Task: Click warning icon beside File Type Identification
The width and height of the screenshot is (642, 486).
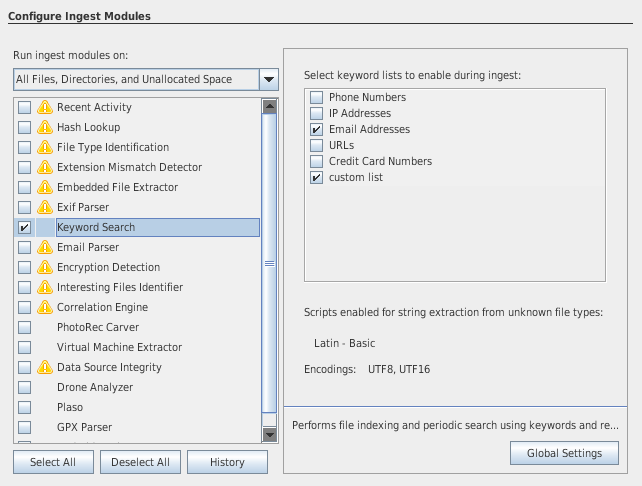Action: [44, 147]
